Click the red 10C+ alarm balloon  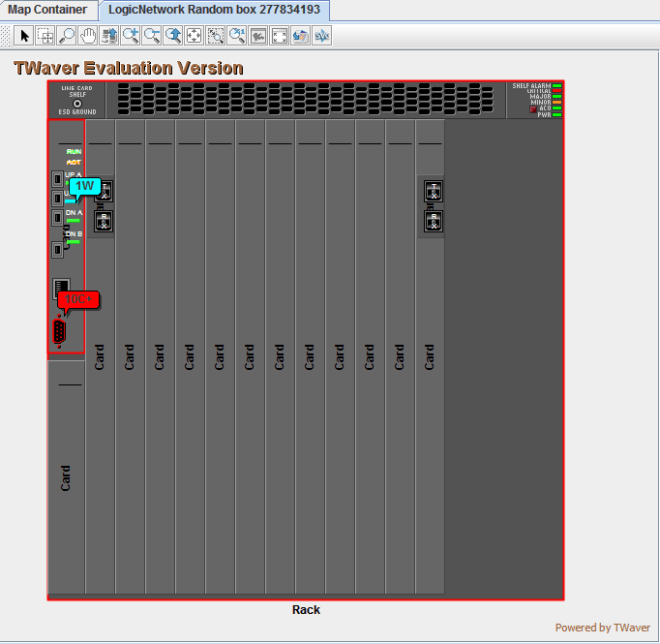(78, 299)
